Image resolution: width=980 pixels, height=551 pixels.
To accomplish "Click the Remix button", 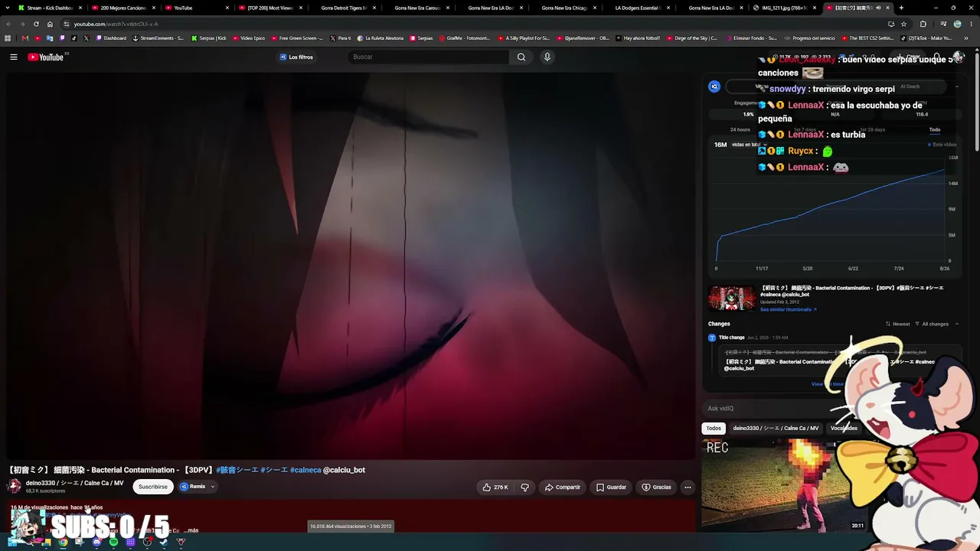I will (x=193, y=487).
